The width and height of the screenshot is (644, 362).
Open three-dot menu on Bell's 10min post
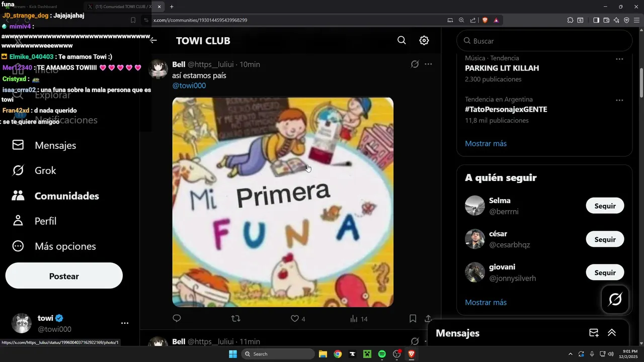click(428, 64)
